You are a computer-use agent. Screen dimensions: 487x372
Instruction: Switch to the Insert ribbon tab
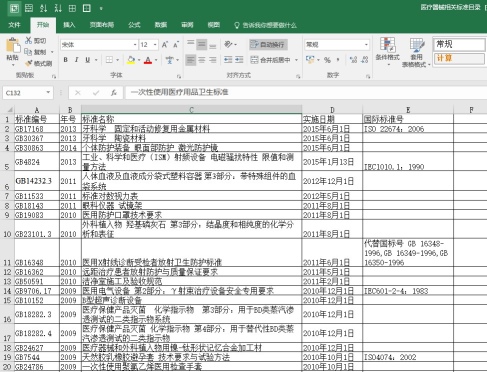click(x=69, y=25)
